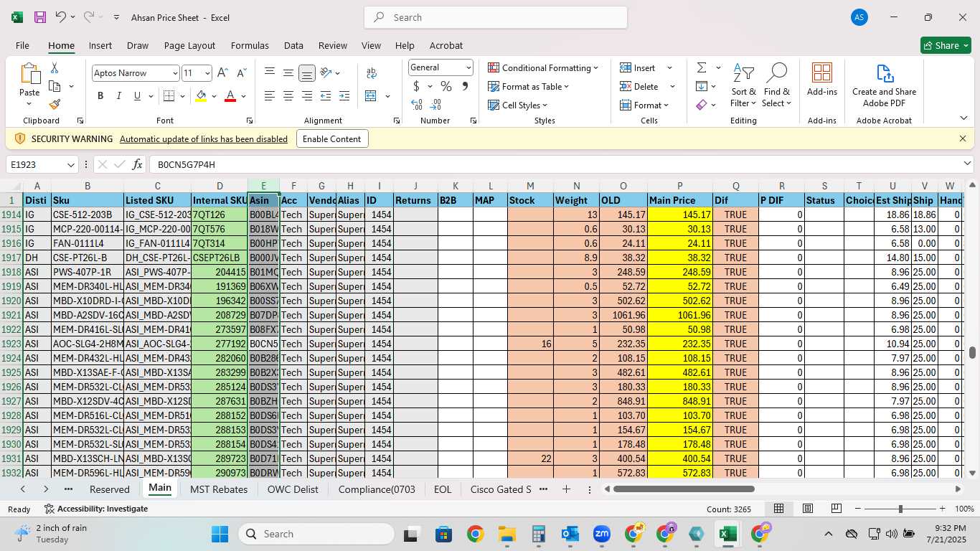Toggle Normal view in status bar

point(778,509)
